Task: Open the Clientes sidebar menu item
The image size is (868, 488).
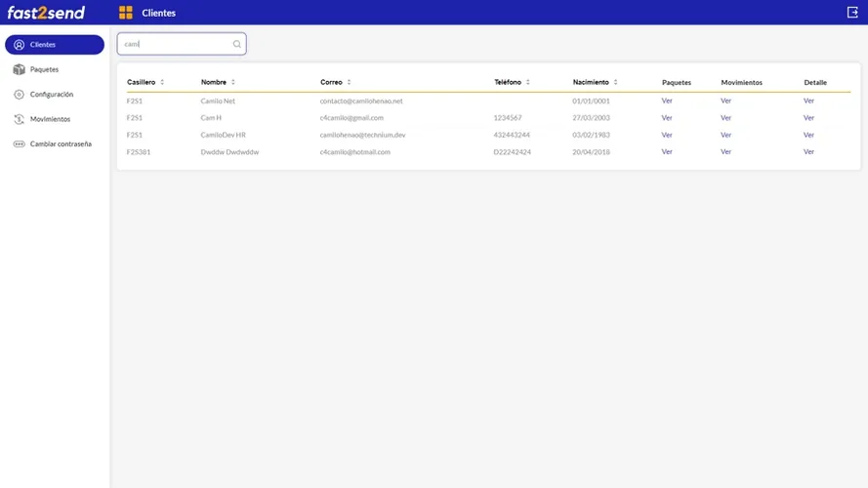Action: pyautogui.click(x=55, y=45)
